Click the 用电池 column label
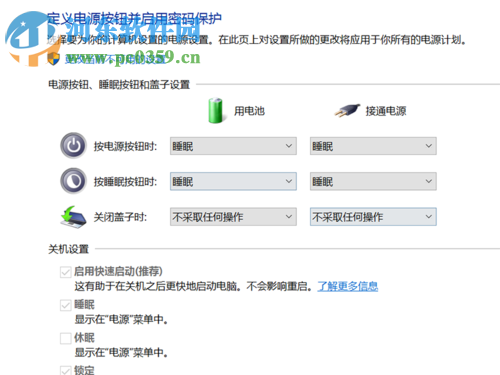Image resolution: width=500 pixels, height=375 pixels. point(249,111)
